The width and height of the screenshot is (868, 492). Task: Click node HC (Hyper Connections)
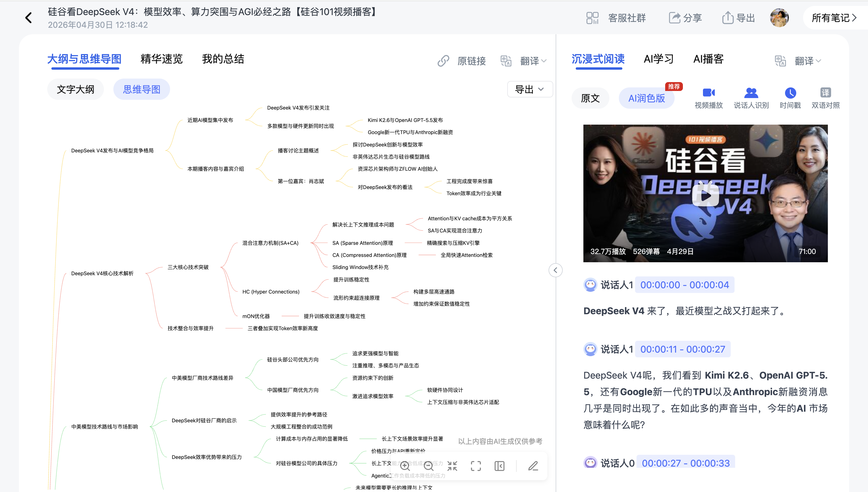[270, 291]
